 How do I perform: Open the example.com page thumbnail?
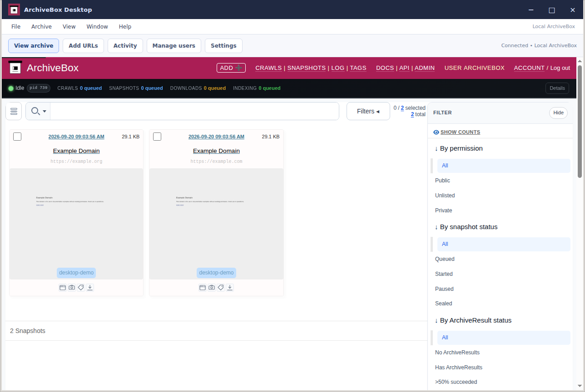(x=216, y=224)
